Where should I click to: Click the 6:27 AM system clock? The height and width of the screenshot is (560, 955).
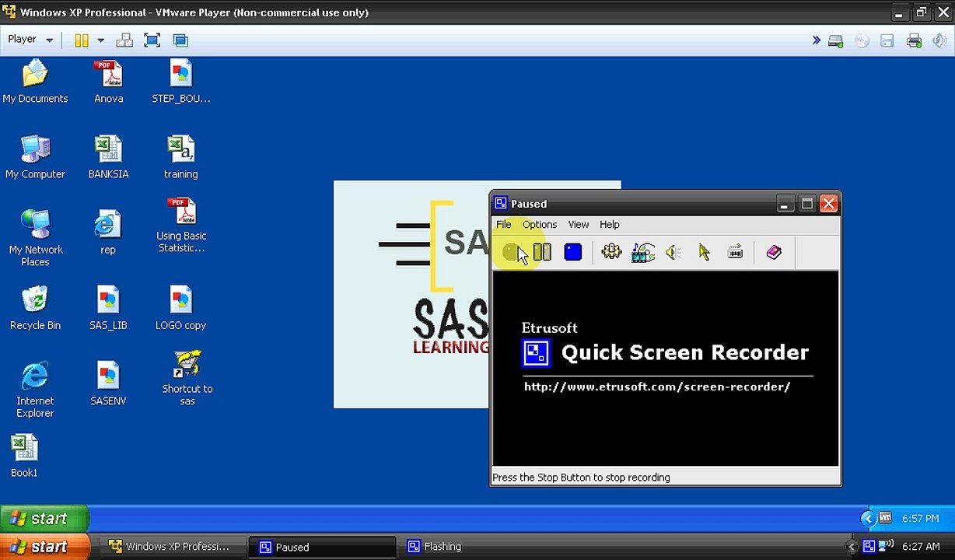click(922, 547)
